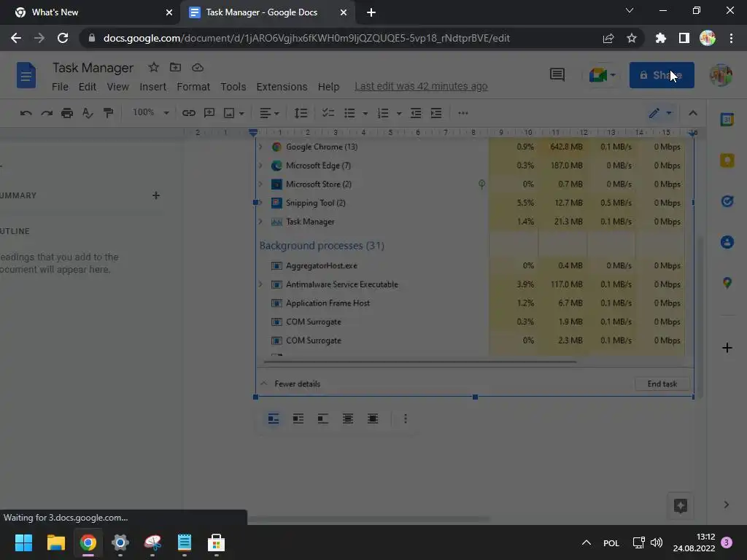View the cloud document status icon
747x560 pixels.
198,68
